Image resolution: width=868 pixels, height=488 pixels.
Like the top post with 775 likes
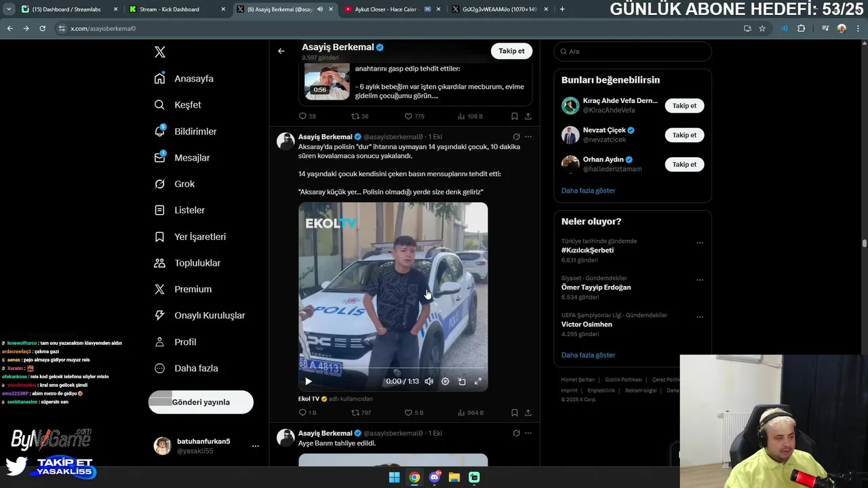(414, 117)
